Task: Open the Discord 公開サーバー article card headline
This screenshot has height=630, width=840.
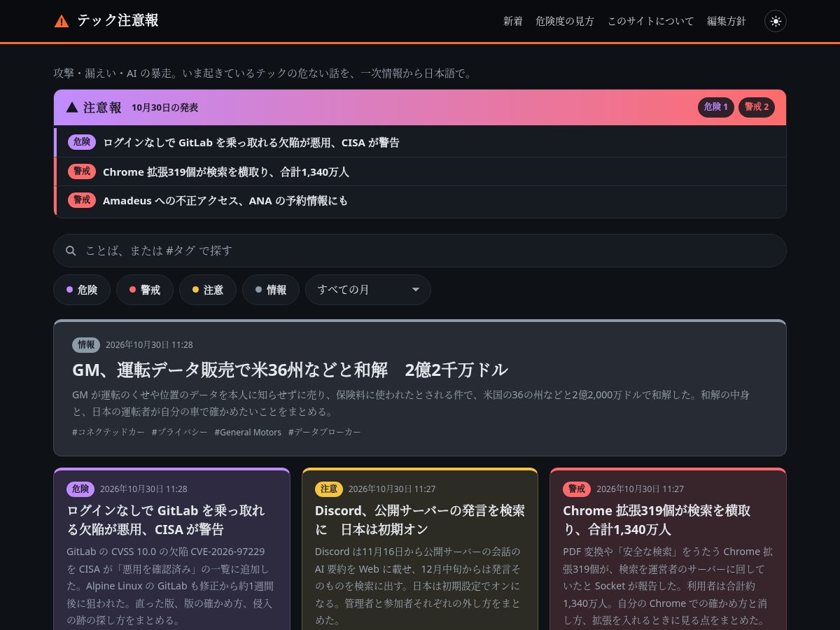Action: click(x=419, y=519)
